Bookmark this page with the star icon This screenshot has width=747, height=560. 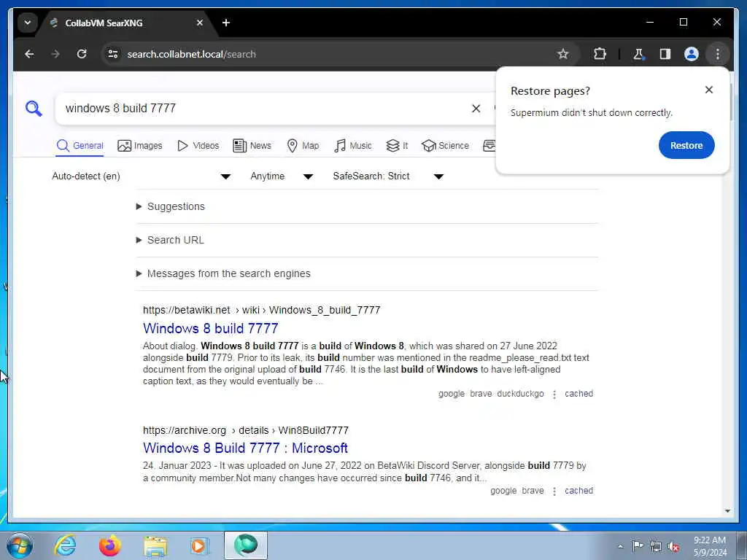click(563, 54)
